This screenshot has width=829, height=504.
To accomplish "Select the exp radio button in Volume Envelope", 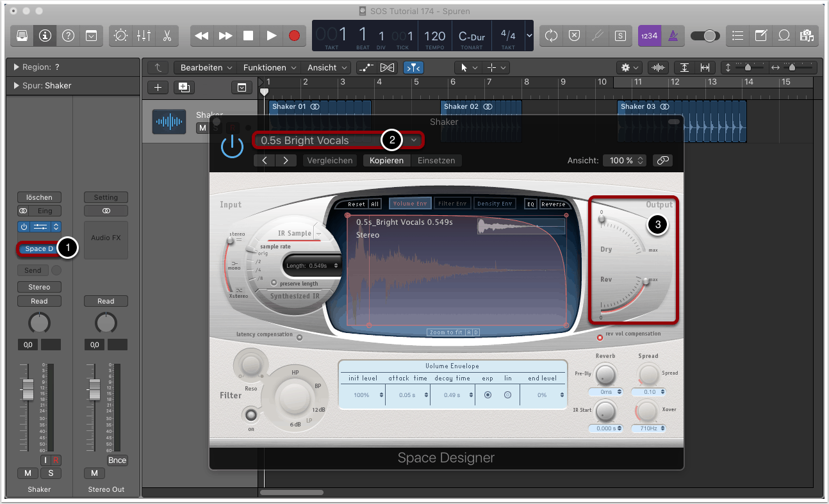I will [488, 395].
